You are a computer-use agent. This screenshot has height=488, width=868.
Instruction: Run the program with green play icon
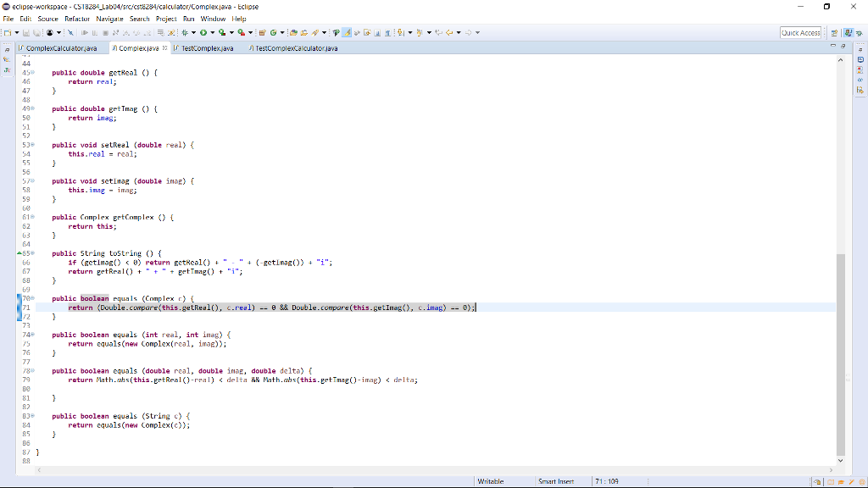203,33
